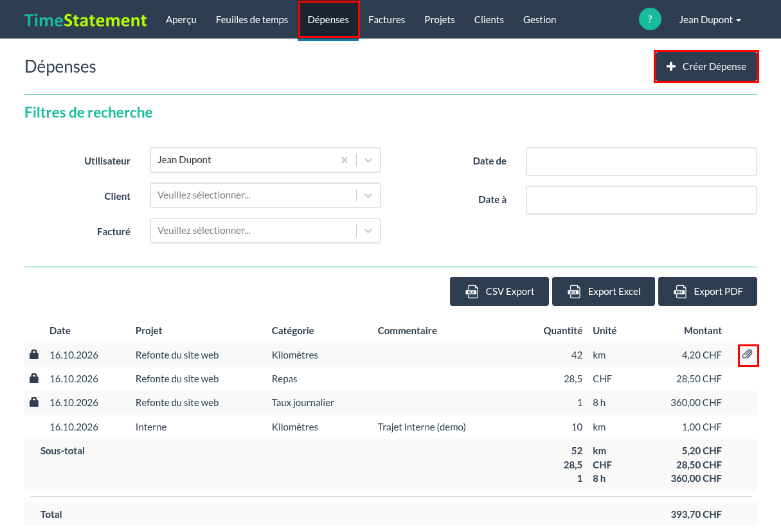Viewport: 781px width, 532px height.
Task: Focus the Date de input field
Action: pyautogui.click(x=642, y=161)
